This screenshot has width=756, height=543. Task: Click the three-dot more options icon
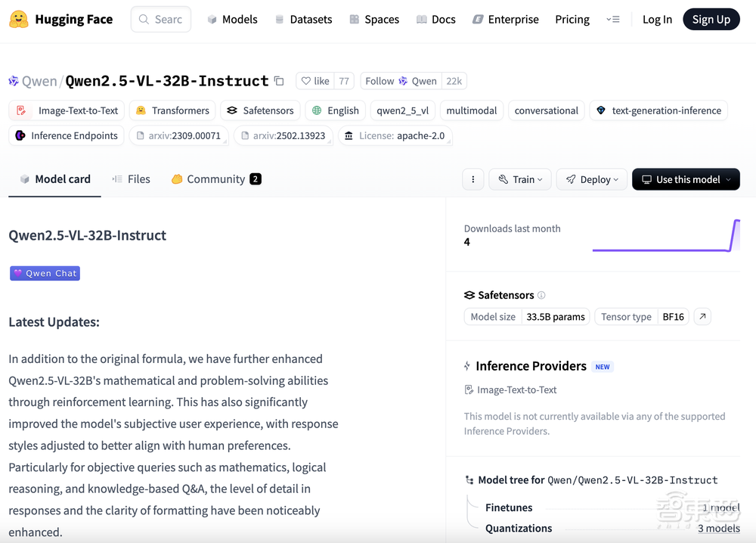click(x=472, y=179)
